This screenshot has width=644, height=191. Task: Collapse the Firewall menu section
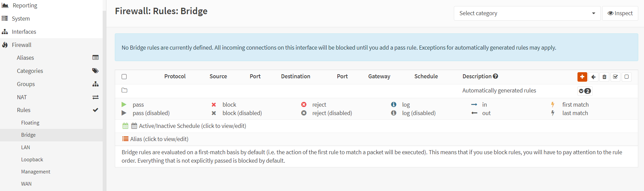pos(22,45)
